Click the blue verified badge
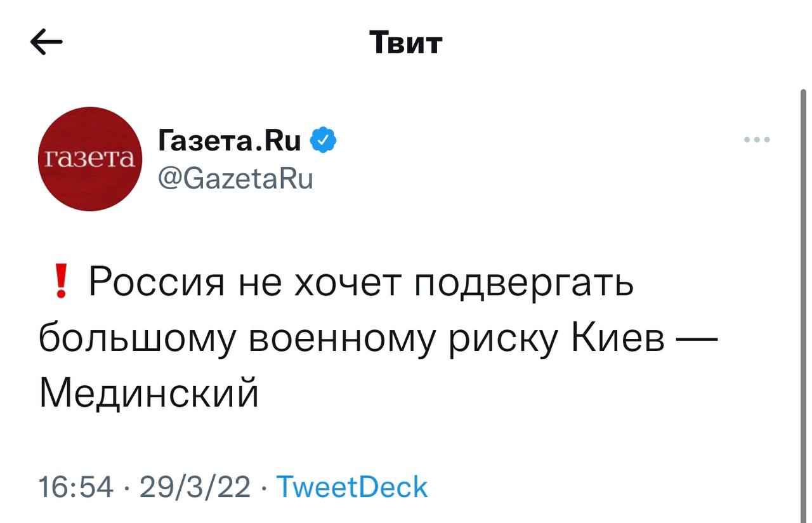Image resolution: width=812 pixels, height=523 pixels. tap(324, 140)
